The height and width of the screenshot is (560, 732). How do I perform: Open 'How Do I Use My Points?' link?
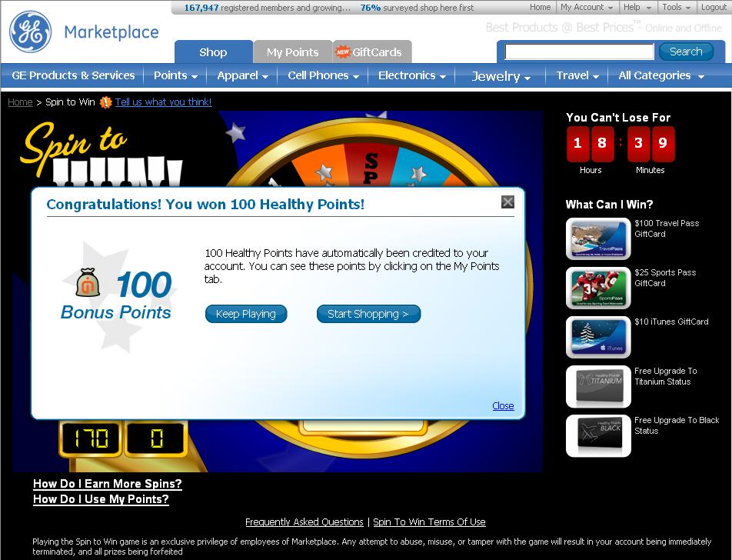click(101, 499)
